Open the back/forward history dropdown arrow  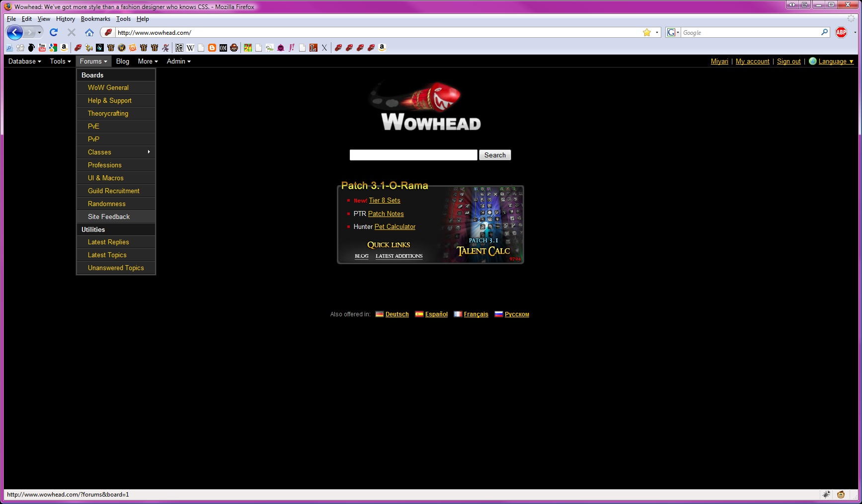click(x=39, y=32)
